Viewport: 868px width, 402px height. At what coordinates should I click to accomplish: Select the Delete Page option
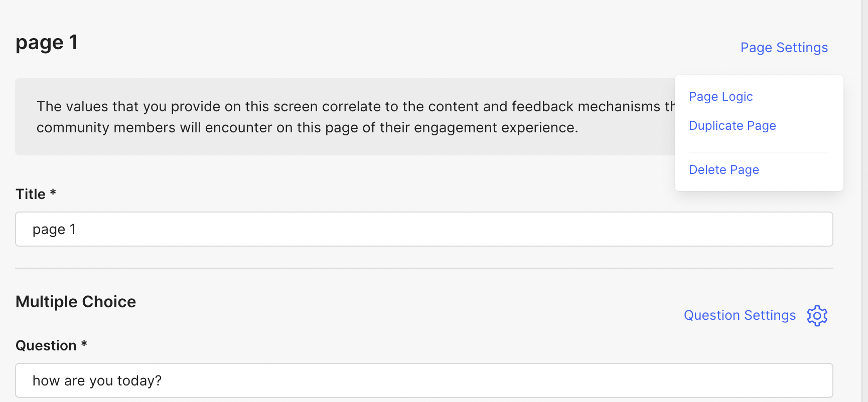tap(724, 169)
